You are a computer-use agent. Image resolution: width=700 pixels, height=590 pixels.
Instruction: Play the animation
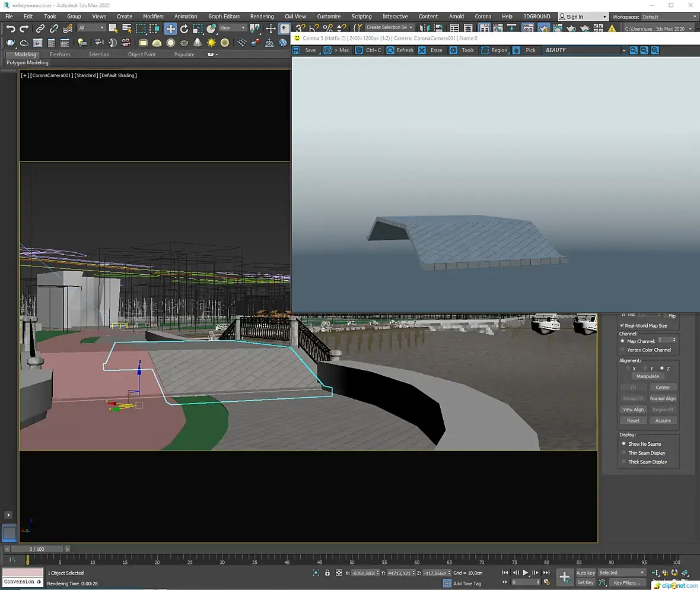(x=525, y=573)
